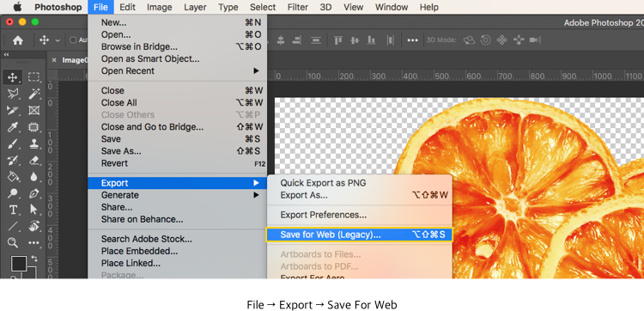
Task: Select the Rectangular Marquee tool
Action: coord(33,77)
